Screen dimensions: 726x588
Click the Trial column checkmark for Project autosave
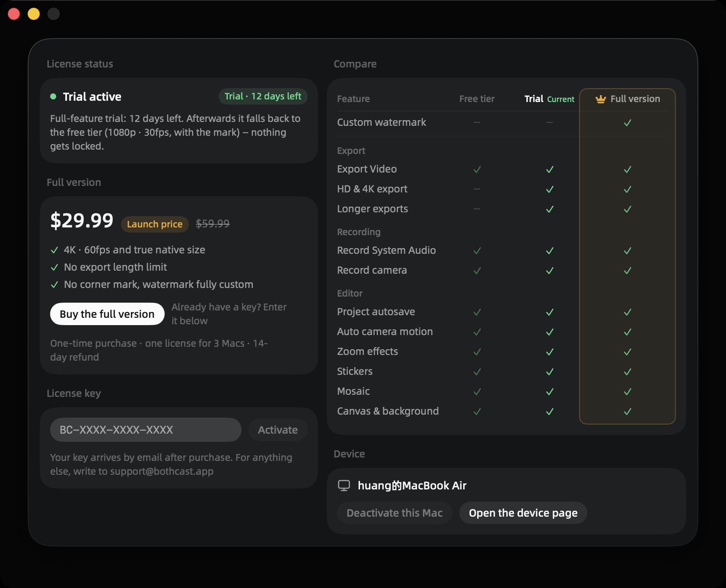pyautogui.click(x=550, y=312)
